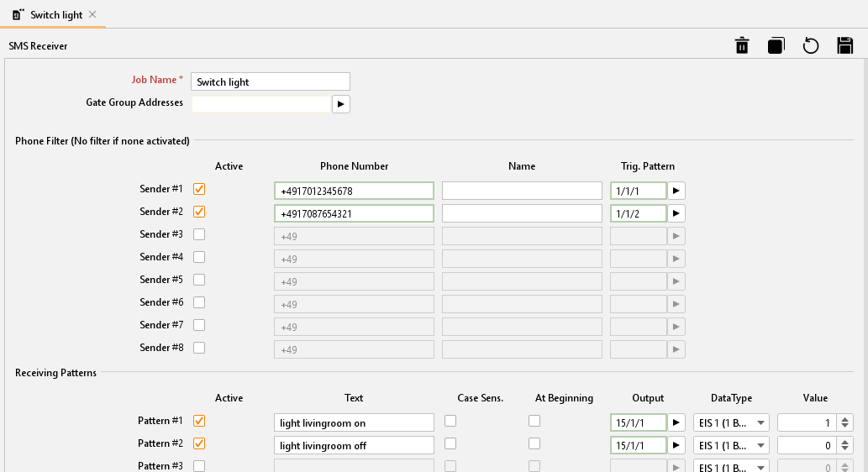The height and width of the screenshot is (472, 868).
Task: Close the Switch light tab
Action: tap(92, 15)
